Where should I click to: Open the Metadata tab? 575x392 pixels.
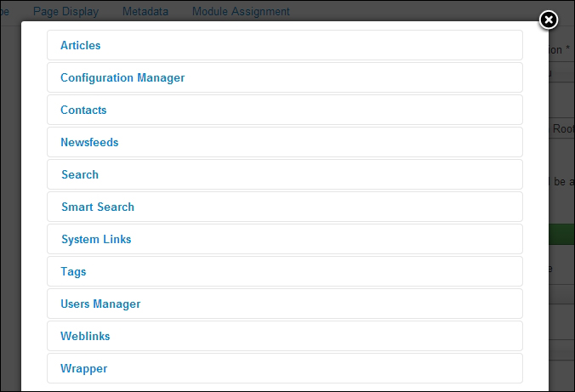tap(145, 12)
